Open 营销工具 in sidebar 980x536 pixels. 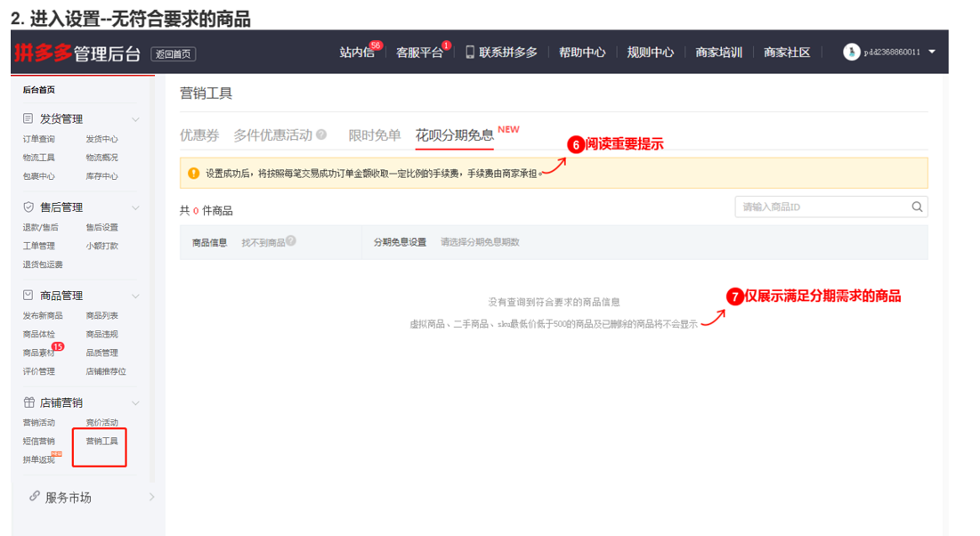point(101,441)
